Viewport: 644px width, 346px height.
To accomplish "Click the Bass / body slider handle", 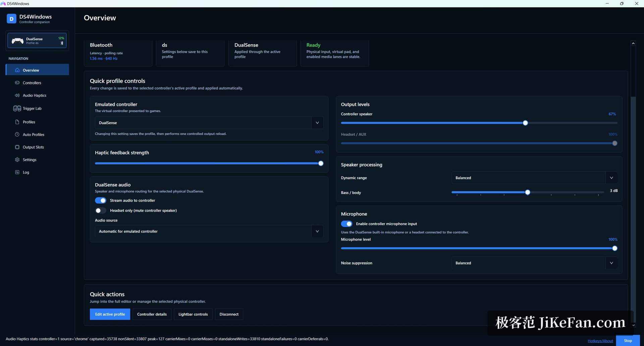I will (x=528, y=192).
